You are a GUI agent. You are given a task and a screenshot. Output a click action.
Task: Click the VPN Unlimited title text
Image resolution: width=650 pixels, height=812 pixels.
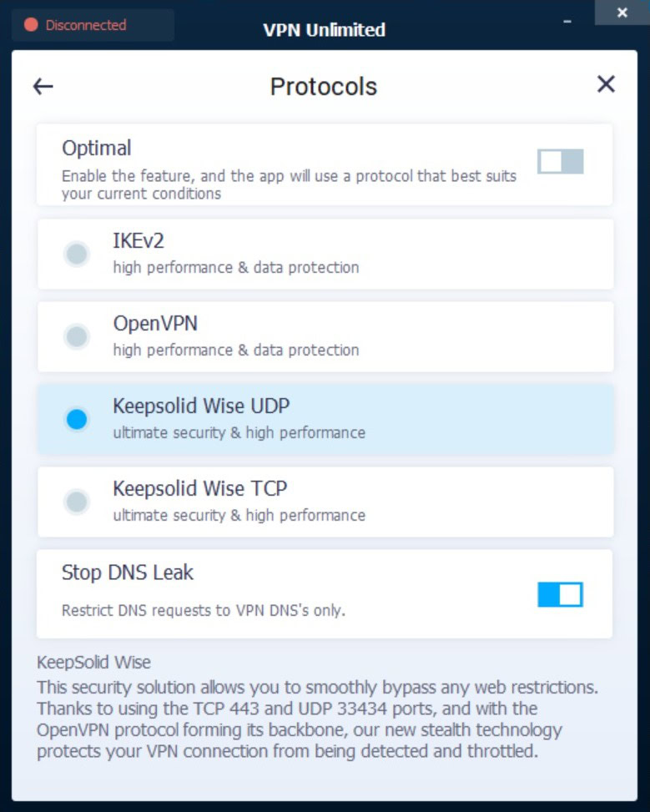(325, 30)
